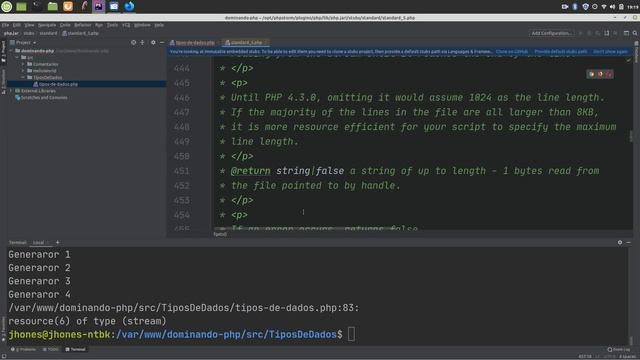Screen dimensions: 640x360
Task: Open Problems tool window button
Action: point(24,349)
